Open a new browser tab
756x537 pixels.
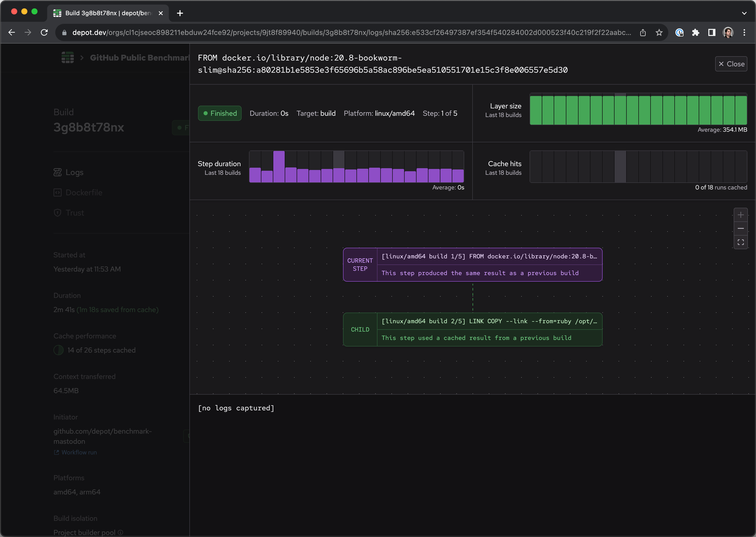[180, 13]
